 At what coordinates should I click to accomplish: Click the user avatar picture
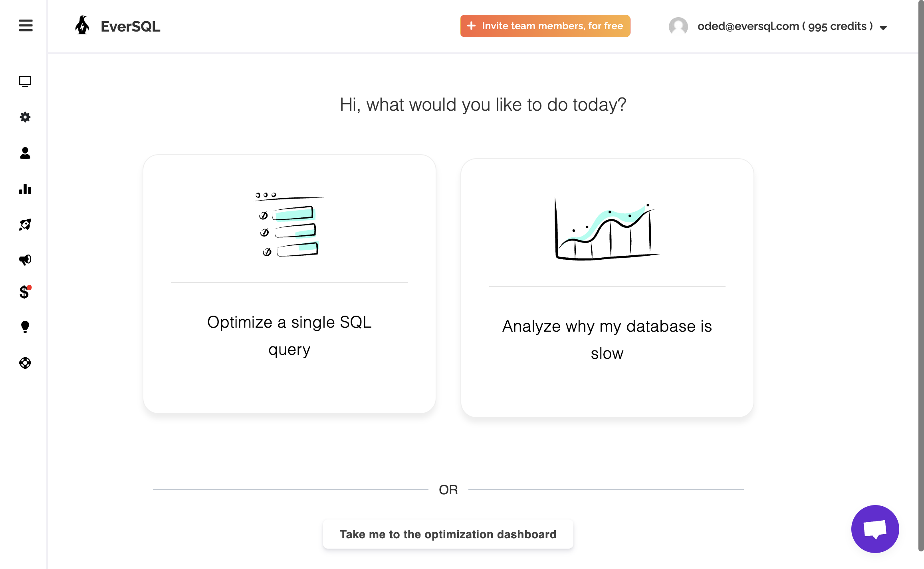(x=678, y=26)
